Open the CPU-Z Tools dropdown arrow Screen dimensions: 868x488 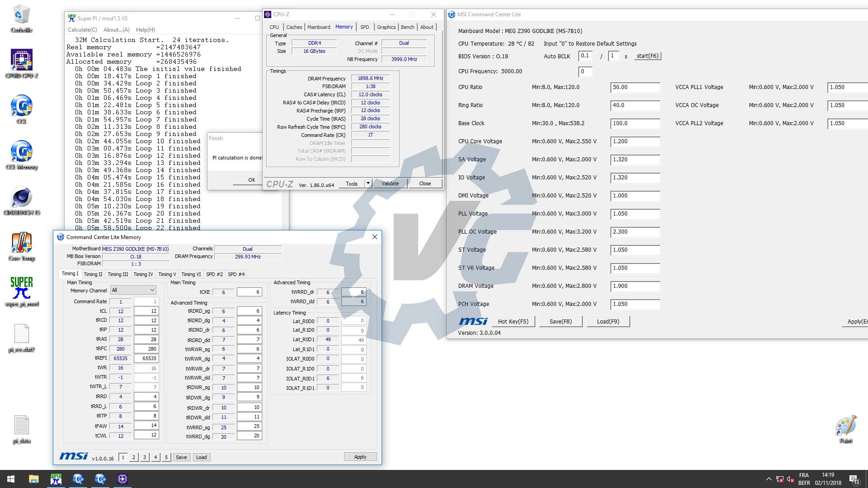point(368,183)
